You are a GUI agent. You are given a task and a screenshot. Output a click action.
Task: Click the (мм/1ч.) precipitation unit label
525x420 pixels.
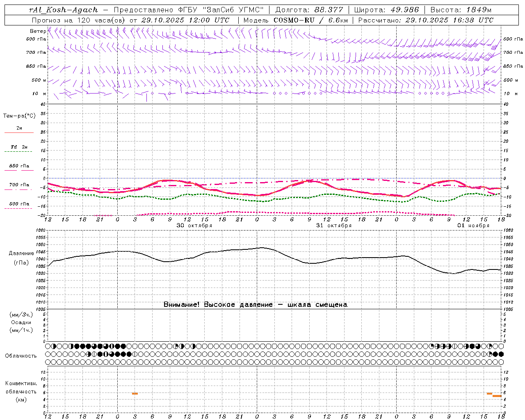(21, 330)
